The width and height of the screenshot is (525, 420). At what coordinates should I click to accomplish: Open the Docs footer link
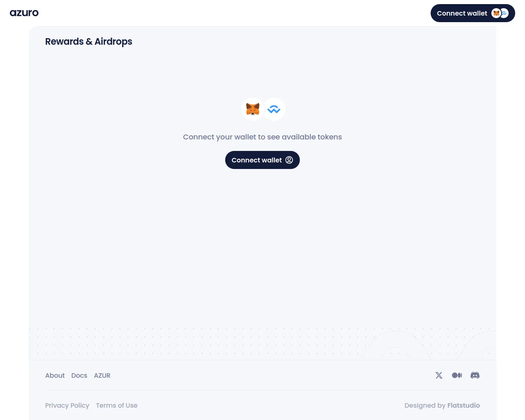point(79,375)
